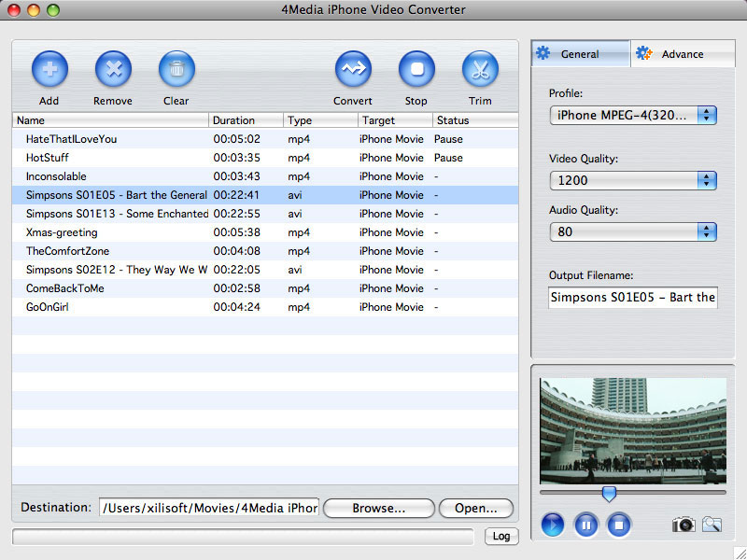Screen dimensions: 747x560
Task: Click the window resize grip corner
Action: pyautogui.click(x=740, y=553)
